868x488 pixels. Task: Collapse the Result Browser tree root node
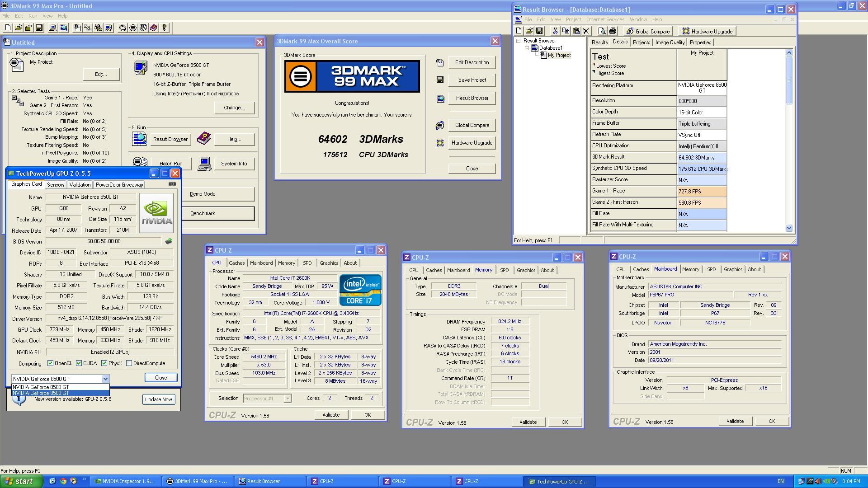[x=519, y=41]
